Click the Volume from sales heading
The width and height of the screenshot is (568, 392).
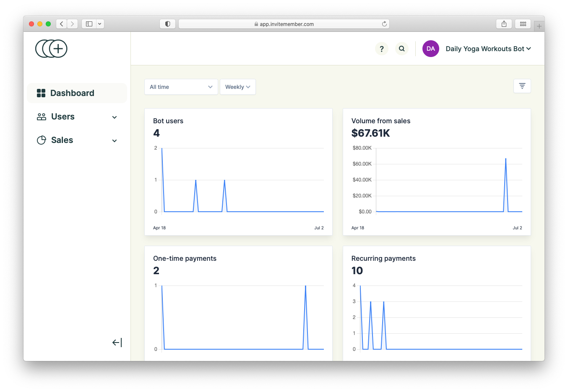(381, 121)
